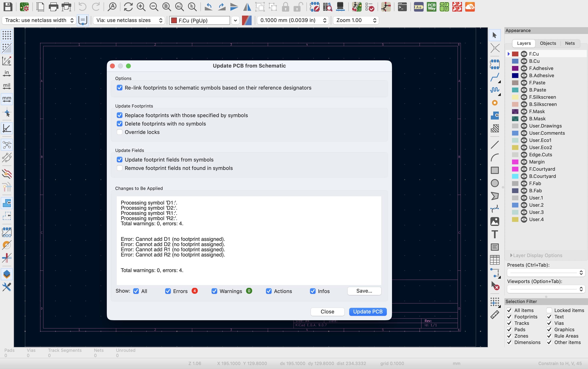Viewport: 588px width, 369px height.
Task: Uncheck Delete footprints with no symbols
Action: (119, 124)
